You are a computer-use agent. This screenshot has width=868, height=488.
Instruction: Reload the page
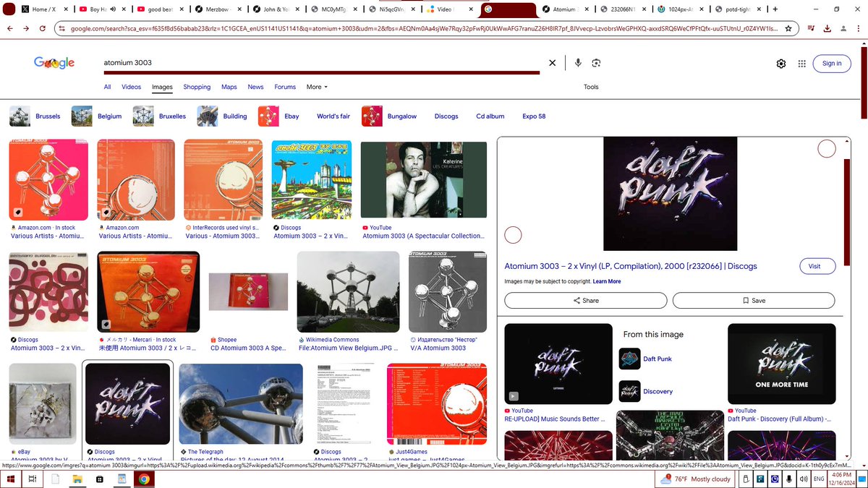click(x=43, y=28)
